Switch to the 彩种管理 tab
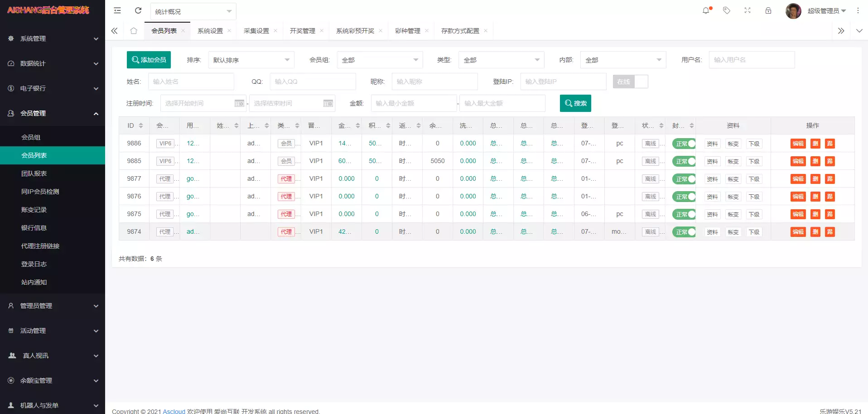The image size is (868, 414). tap(408, 30)
